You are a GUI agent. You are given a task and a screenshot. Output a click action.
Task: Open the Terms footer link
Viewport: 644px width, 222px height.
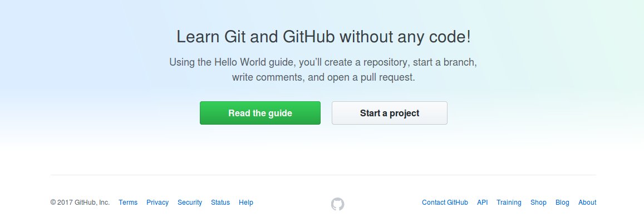(128, 203)
